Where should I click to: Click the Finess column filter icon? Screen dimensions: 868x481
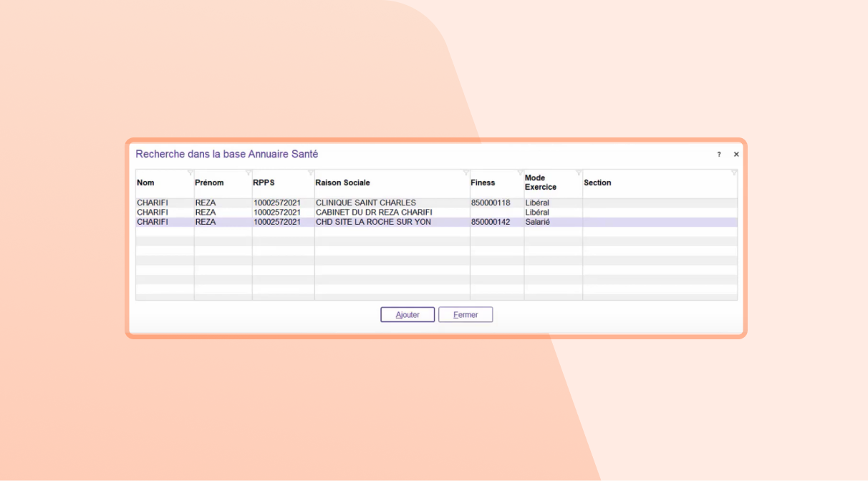tap(521, 173)
